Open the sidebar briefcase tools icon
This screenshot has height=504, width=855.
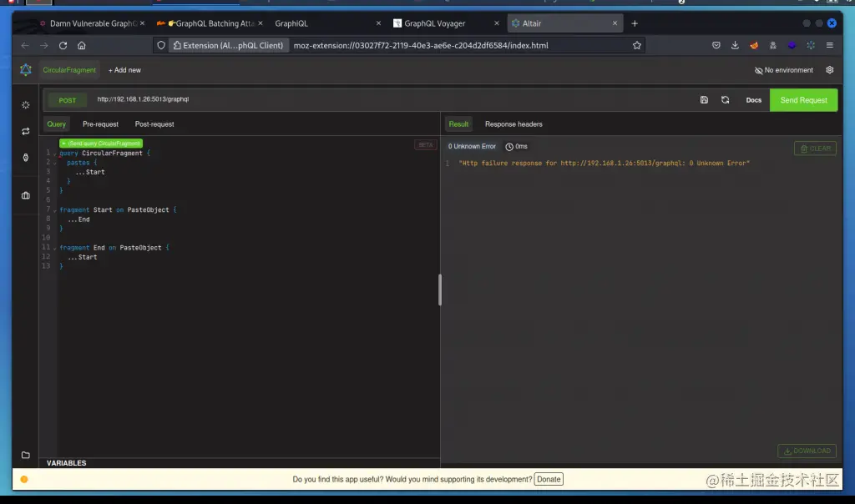[26, 195]
